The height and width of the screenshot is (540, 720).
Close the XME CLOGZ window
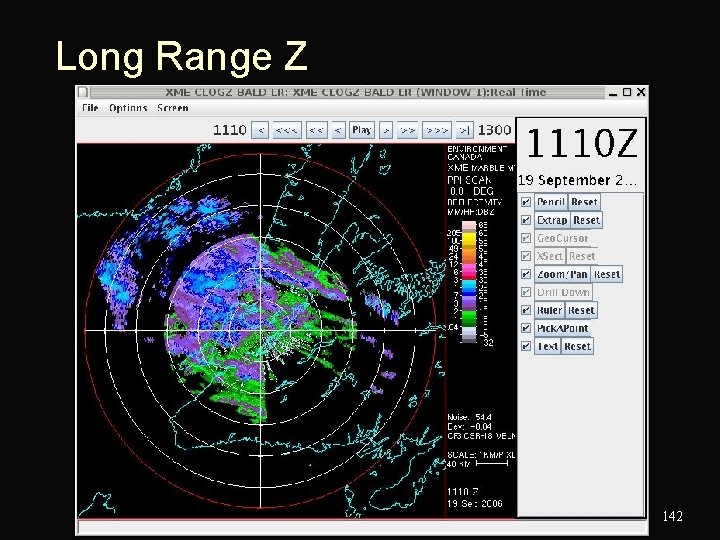[x=641, y=92]
